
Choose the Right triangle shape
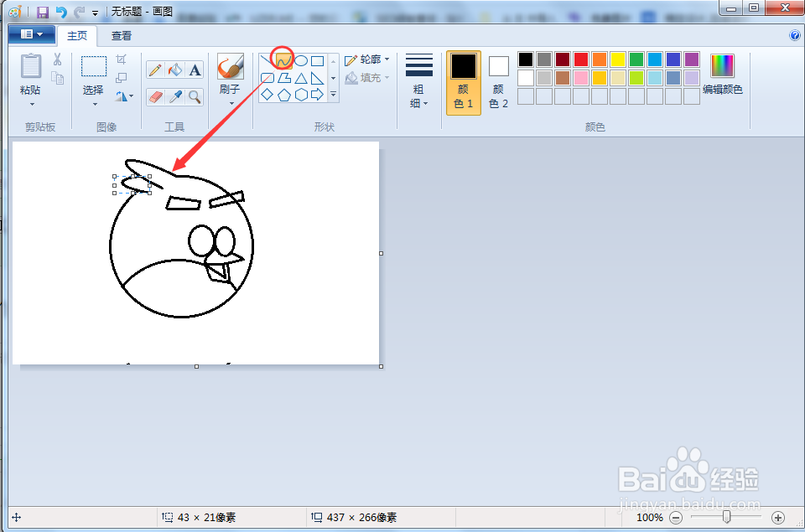click(318, 78)
